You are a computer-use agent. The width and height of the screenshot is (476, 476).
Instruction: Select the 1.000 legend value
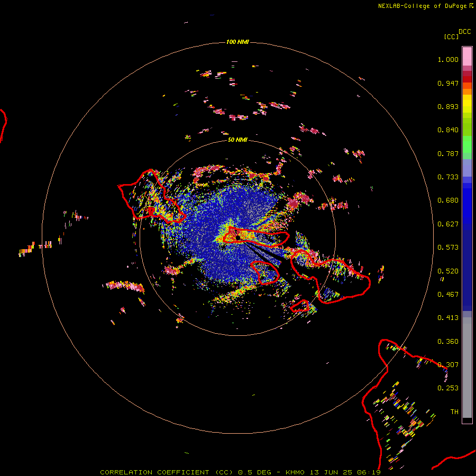448,59
